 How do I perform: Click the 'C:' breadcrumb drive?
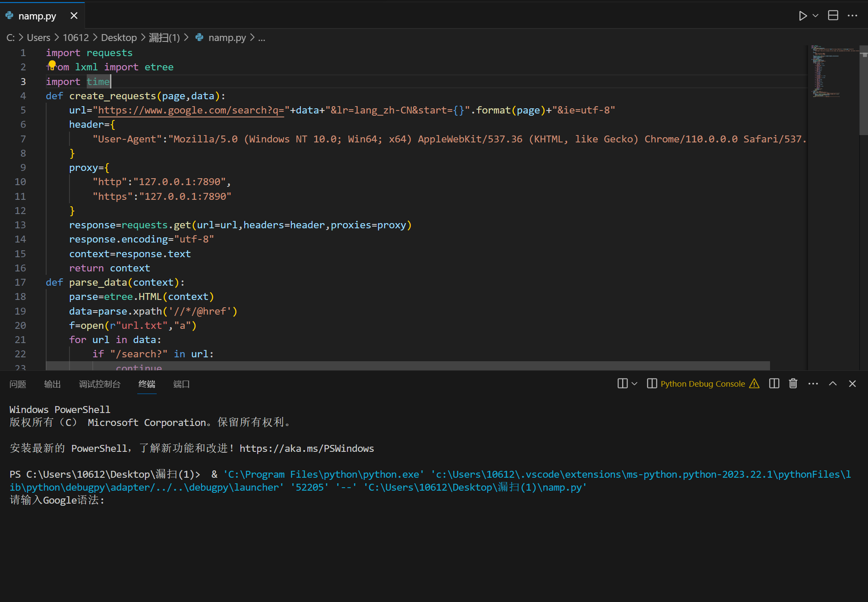[x=10, y=38]
